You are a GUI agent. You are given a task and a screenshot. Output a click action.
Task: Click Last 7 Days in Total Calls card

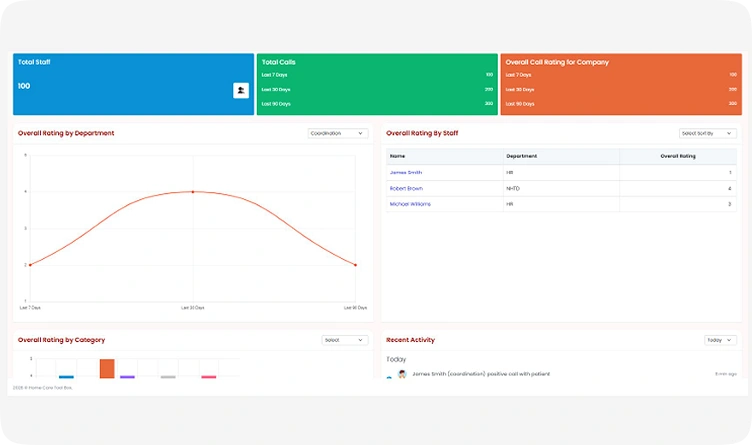274,75
